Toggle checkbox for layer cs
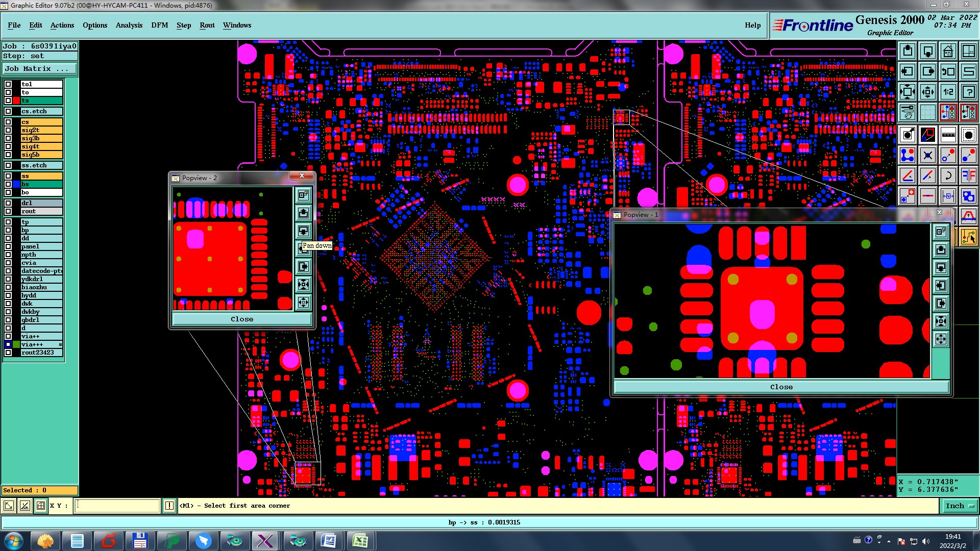Image resolution: width=980 pixels, height=551 pixels. 8,122
